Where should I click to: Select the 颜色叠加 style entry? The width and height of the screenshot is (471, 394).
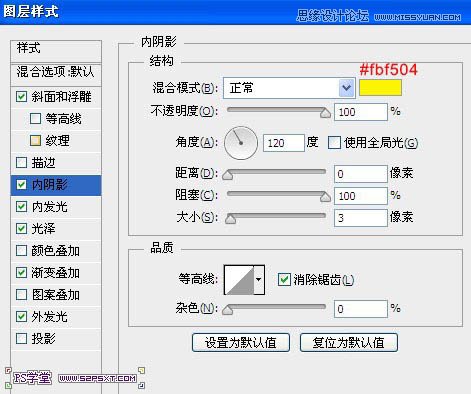(56, 251)
